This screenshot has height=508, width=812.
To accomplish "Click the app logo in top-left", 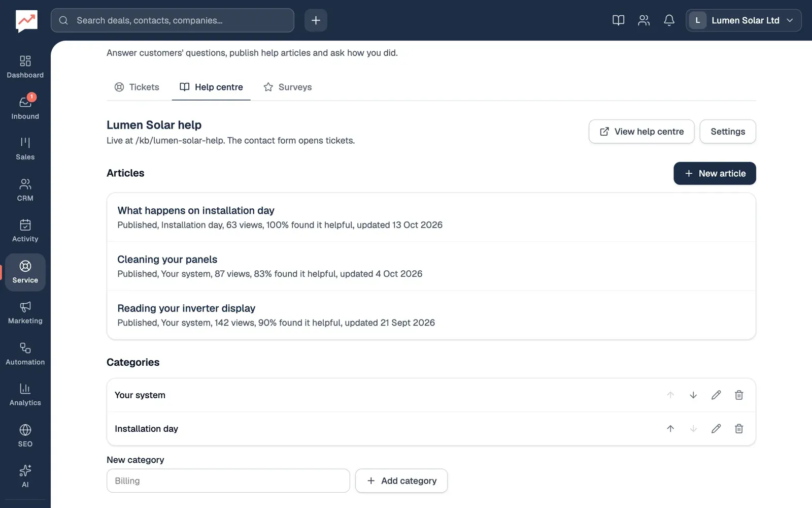I will point(26,21).
